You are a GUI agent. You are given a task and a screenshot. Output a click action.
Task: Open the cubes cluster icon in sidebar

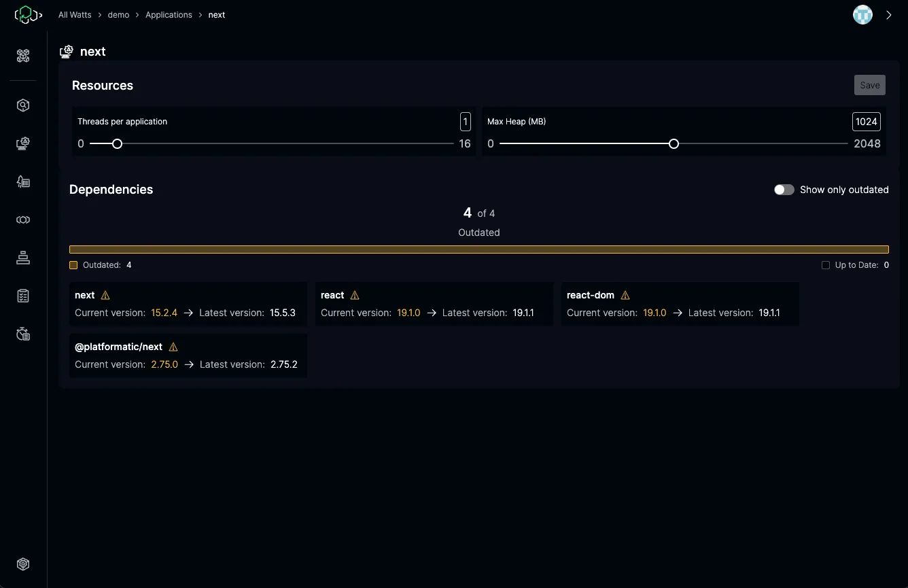point(23,56)
